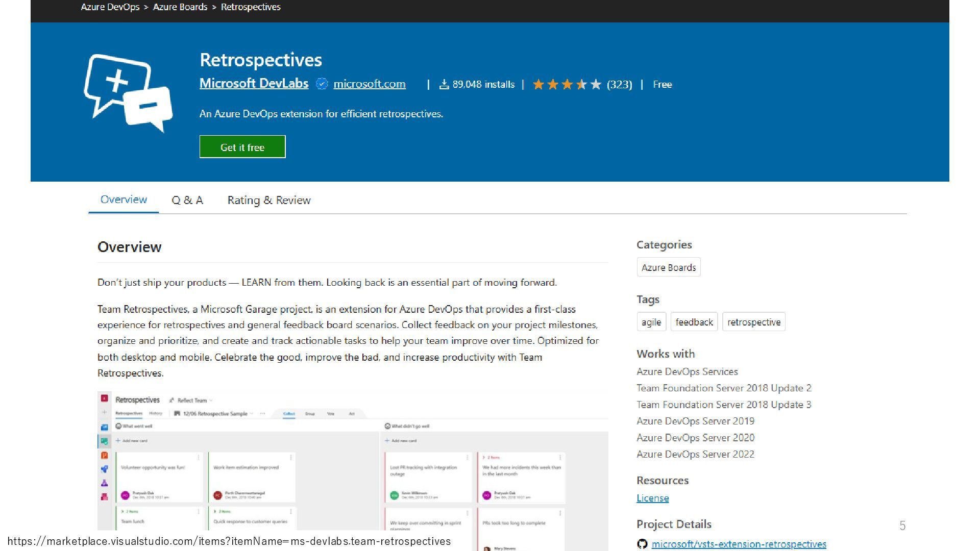Screen dimensions: 980x551
Task: Switch to the Q & A tab
Action: click(187, 200)
